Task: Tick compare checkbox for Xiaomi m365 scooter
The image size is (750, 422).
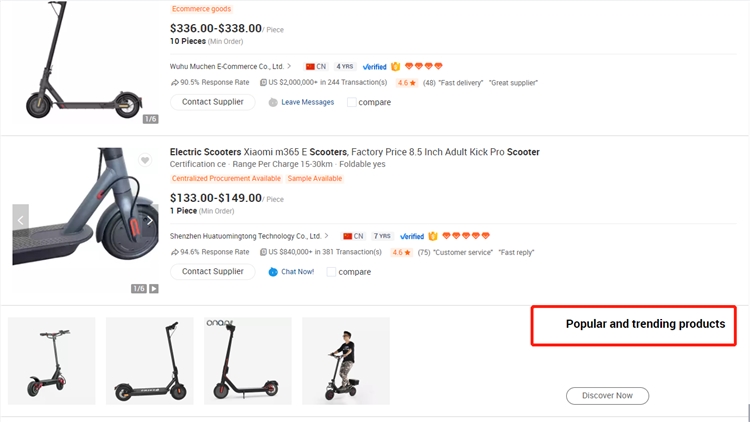Action: 332,271
